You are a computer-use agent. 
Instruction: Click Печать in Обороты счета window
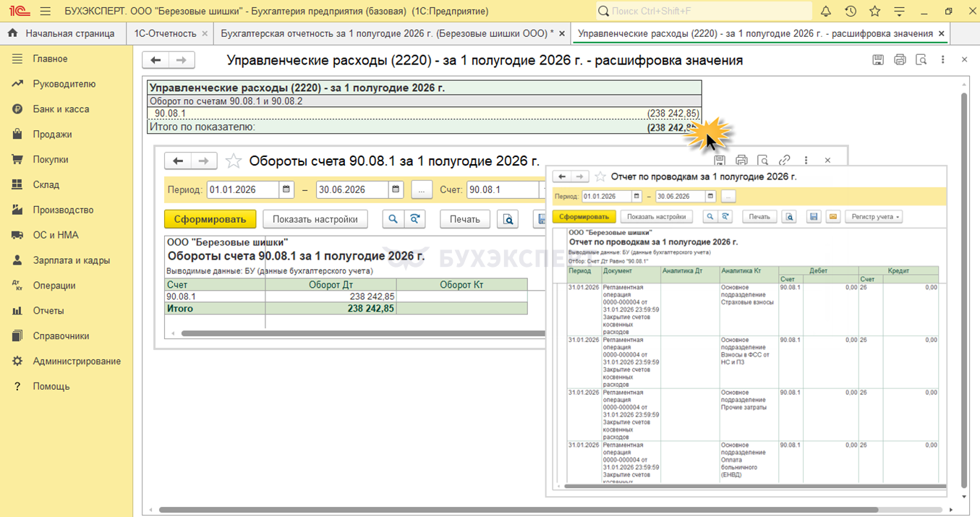pos(465,219)
